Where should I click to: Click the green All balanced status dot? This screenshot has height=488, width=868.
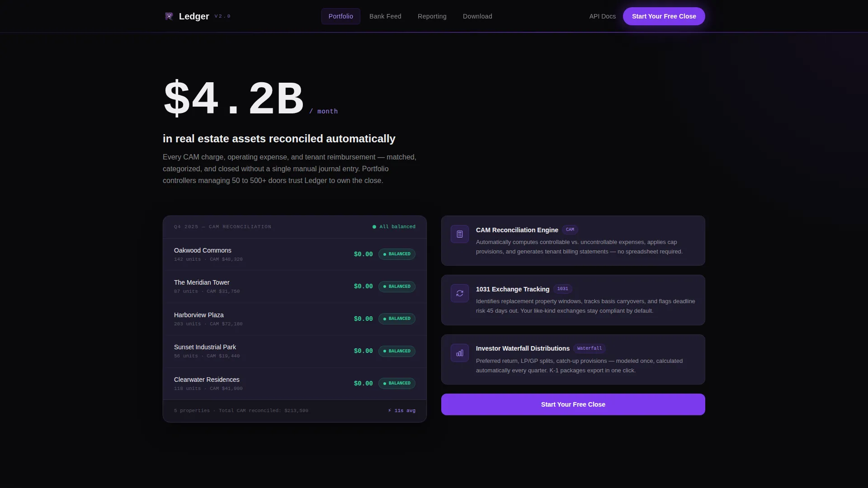pos(374,227)
